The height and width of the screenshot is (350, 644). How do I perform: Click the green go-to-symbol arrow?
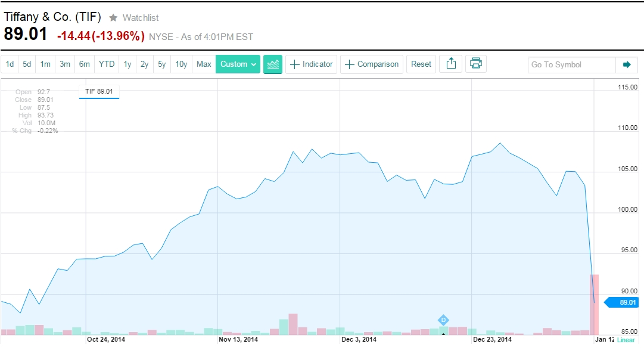tap(626, 64)
